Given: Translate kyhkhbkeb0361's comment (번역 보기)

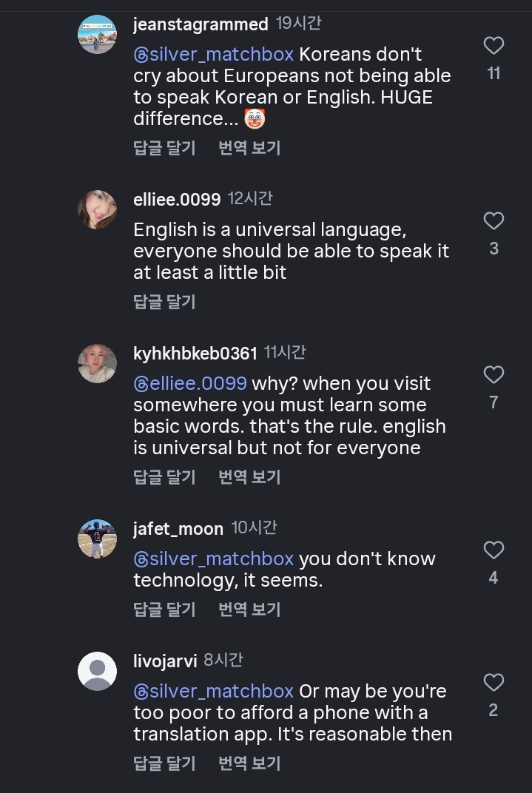Looking at the screenshot, I should tap(249, 476).
